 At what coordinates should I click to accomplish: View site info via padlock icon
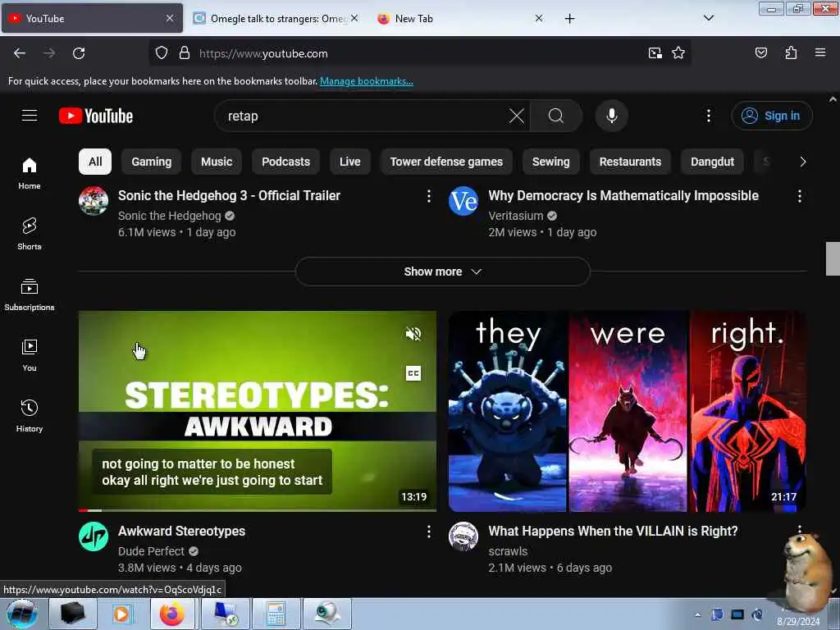click(x=185, y=53)
